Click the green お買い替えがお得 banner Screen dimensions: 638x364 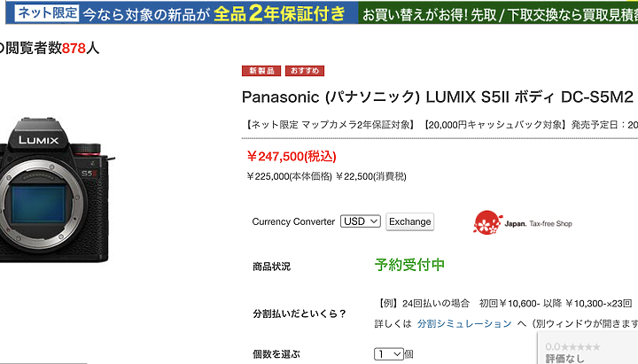(x=498, y=13)
